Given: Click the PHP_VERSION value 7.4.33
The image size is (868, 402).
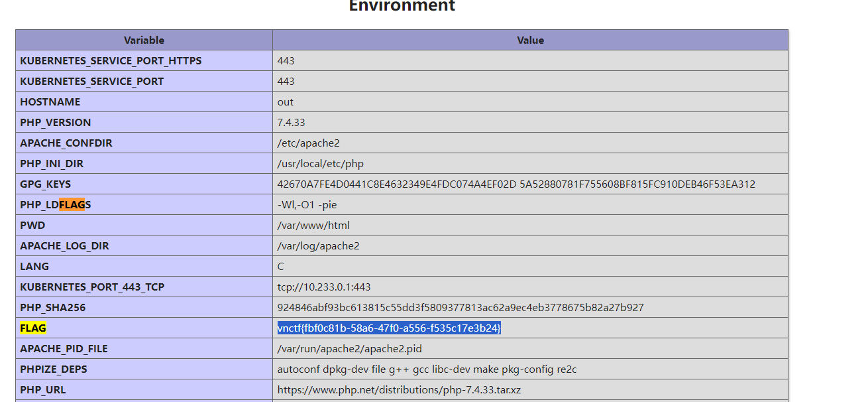Looking at the screenshot, I should pyautogui.click(x=291, y=122).
